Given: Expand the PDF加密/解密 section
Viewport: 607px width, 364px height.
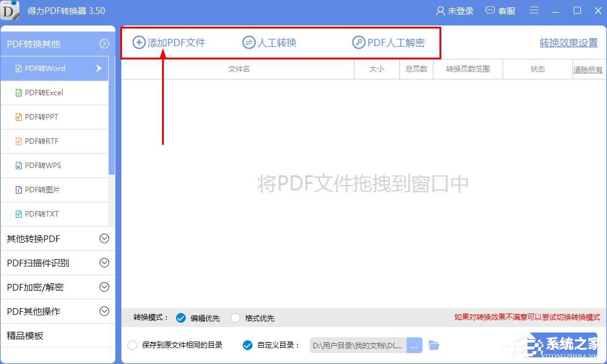Looking at the screenshot, I should [58, 287].
